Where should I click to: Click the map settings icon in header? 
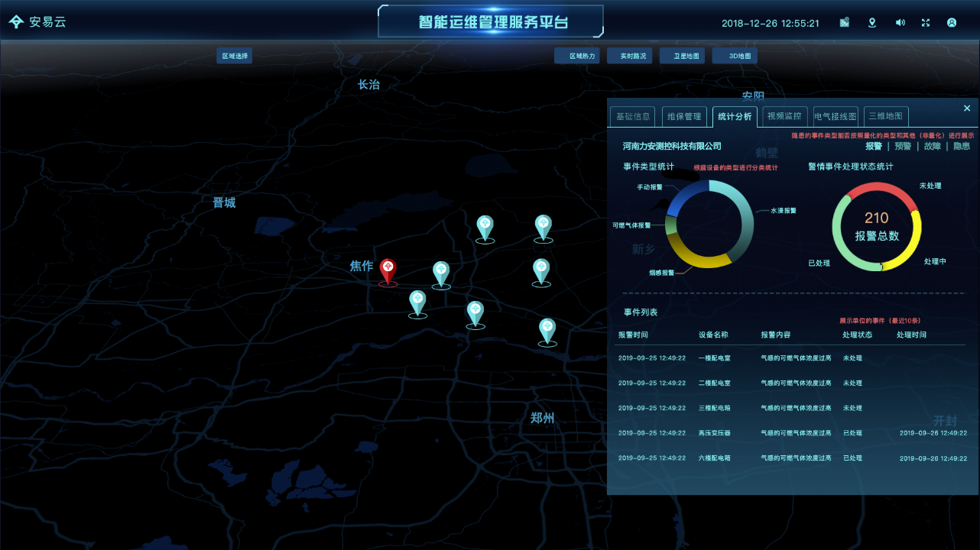(x=844, y=23)
